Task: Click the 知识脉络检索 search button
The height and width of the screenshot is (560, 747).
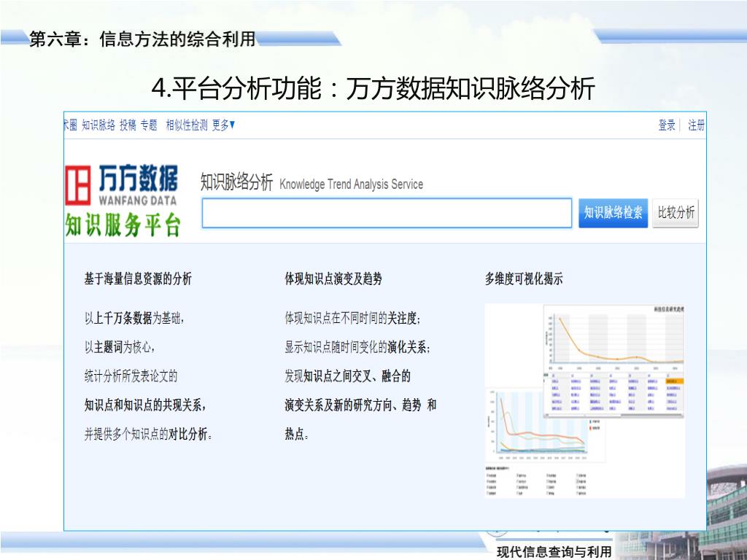Action: pyautogui.click(x=613, y=213)
